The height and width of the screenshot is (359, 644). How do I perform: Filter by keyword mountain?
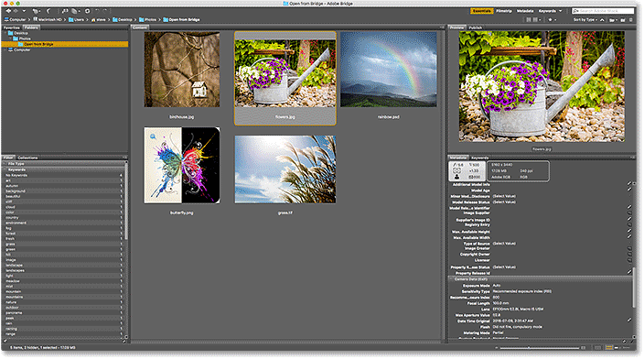tap(64, 291)
